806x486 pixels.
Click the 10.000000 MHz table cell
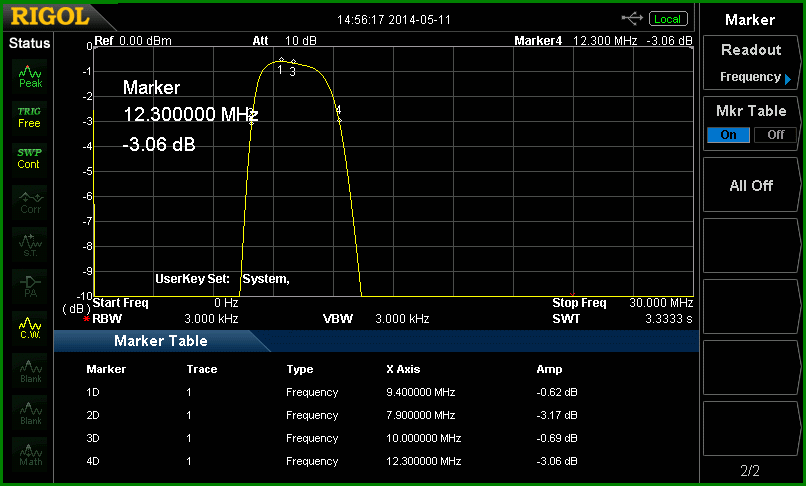click(x=424, y=438)
